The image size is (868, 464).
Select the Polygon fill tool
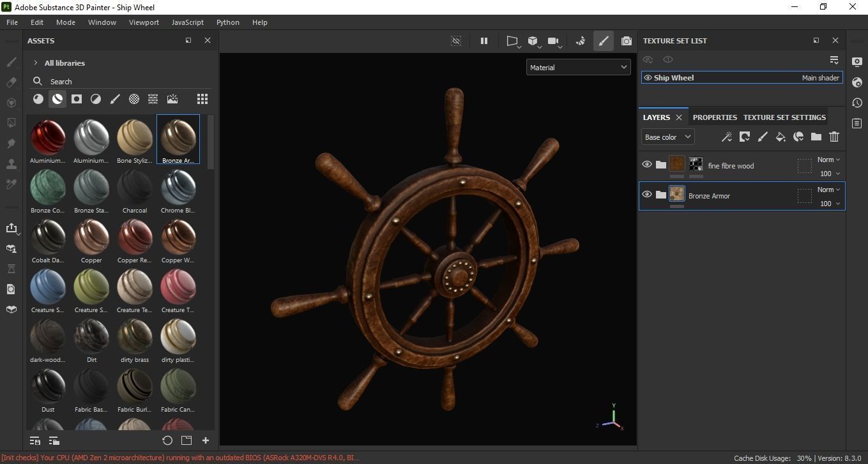pos(11,123)
